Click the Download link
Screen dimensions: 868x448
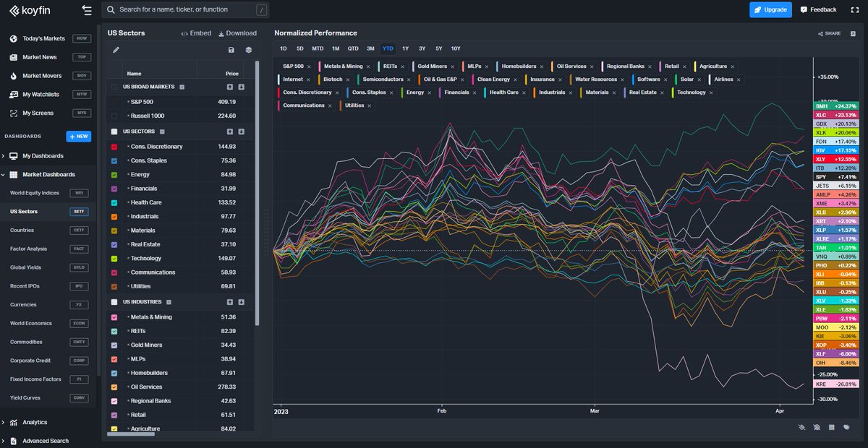point(237,33)
